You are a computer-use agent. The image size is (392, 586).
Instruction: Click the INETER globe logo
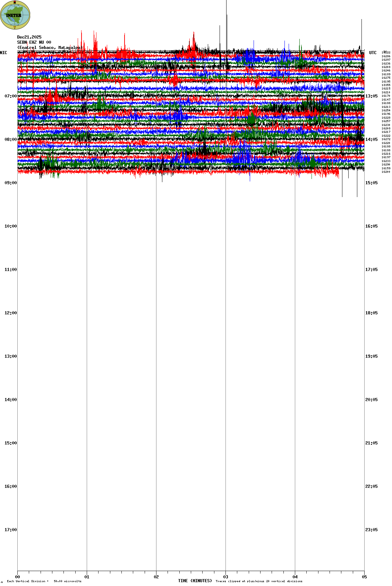pos(15,15)
